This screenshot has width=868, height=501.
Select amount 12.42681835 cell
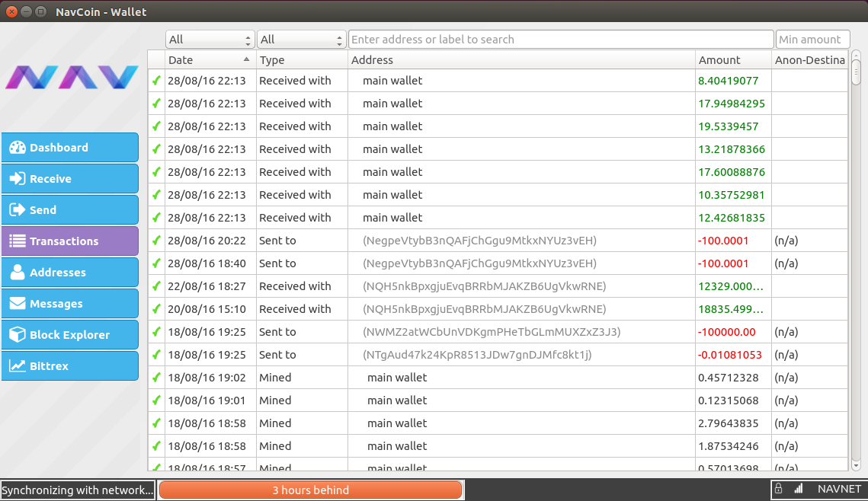click(x=733, y=218)
